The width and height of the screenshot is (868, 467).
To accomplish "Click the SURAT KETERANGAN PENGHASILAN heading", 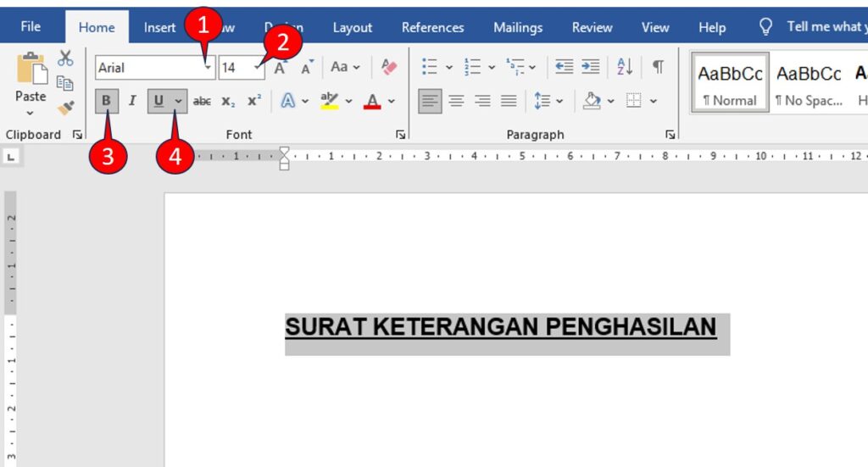I will [x=500, y=326].
